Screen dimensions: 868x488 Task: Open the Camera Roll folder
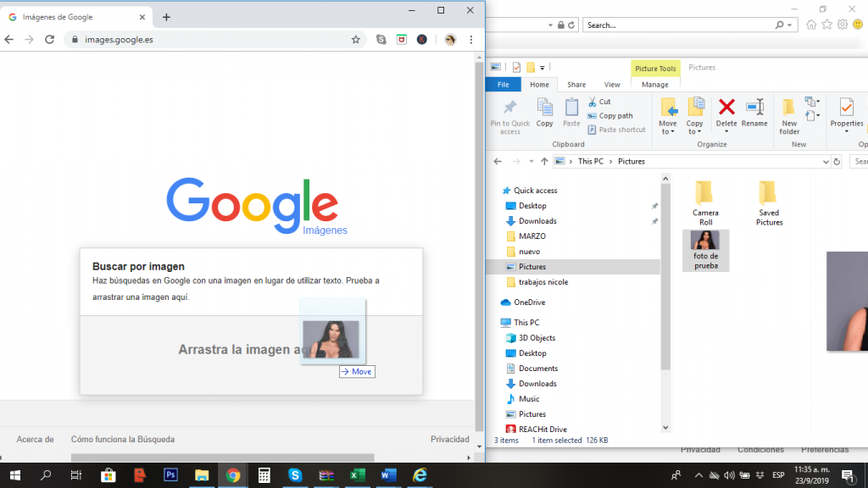pos(705,203)
